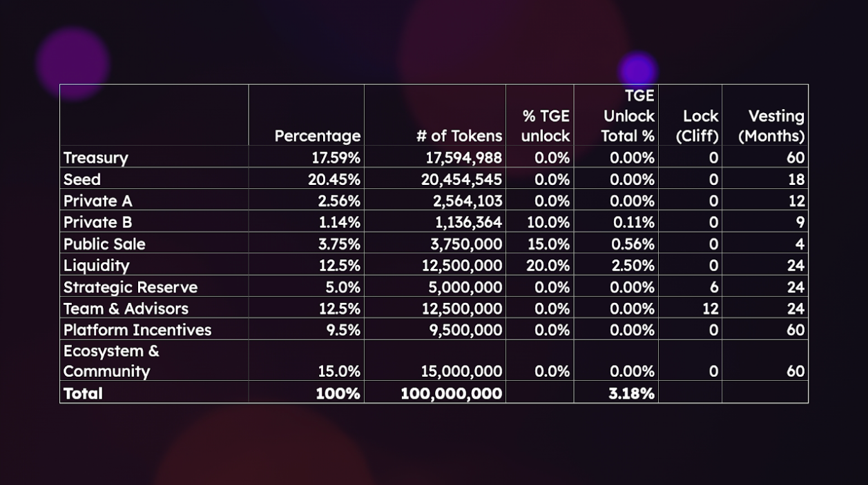Click the Private A row label

click(97, 201)
